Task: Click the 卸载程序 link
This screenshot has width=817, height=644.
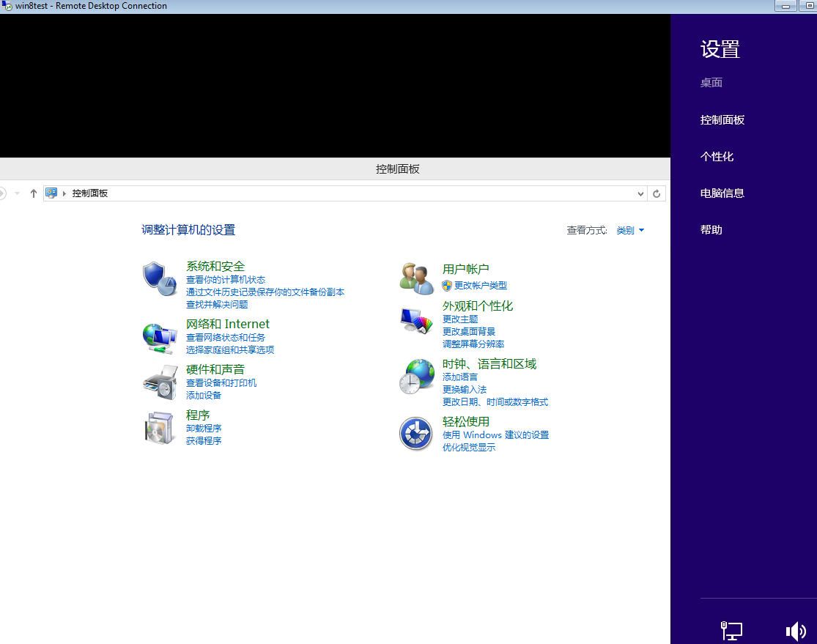Action: [x=204, y=429]
